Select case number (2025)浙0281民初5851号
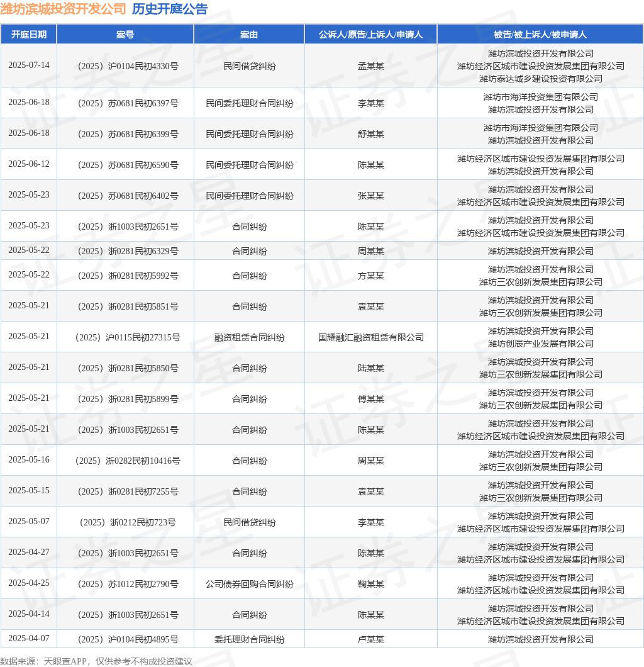 tap(128, 306)
